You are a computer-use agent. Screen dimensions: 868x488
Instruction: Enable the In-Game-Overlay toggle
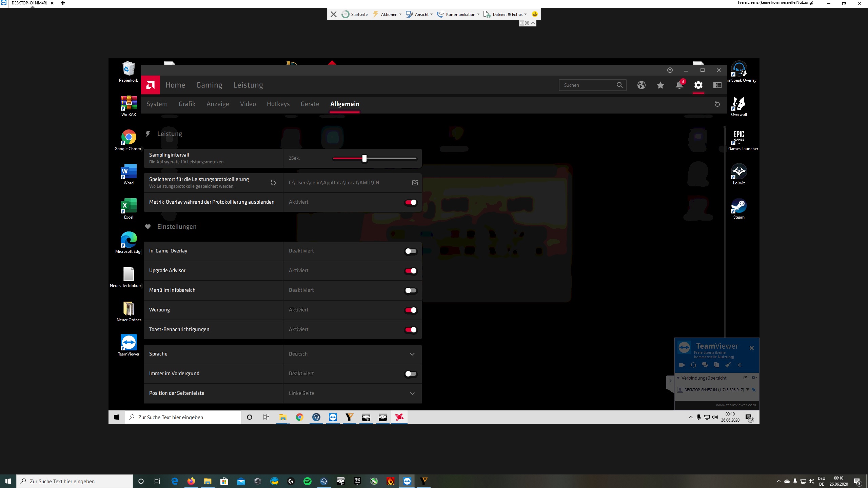point(411,251)
